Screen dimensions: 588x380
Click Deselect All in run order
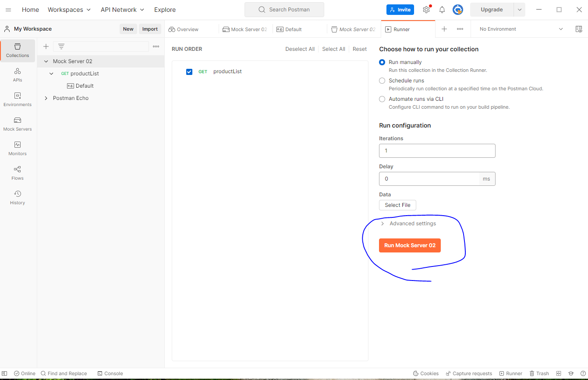tap(300, 49)
